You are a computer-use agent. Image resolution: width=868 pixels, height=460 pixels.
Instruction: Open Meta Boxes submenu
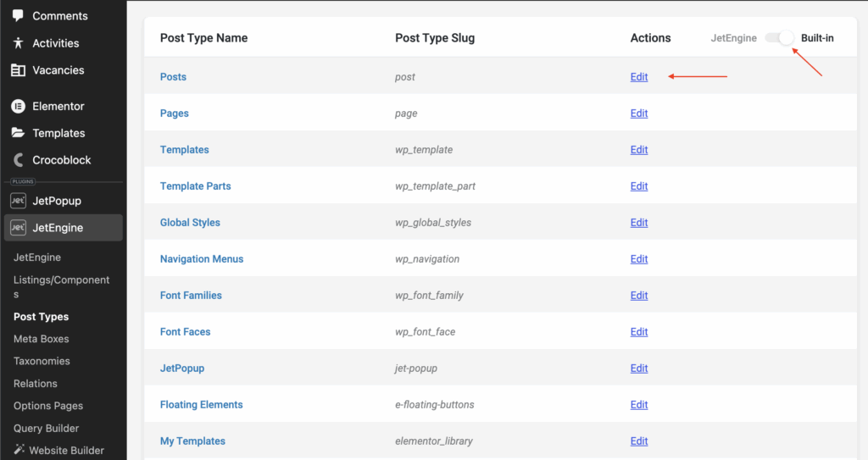click(41, 339)
